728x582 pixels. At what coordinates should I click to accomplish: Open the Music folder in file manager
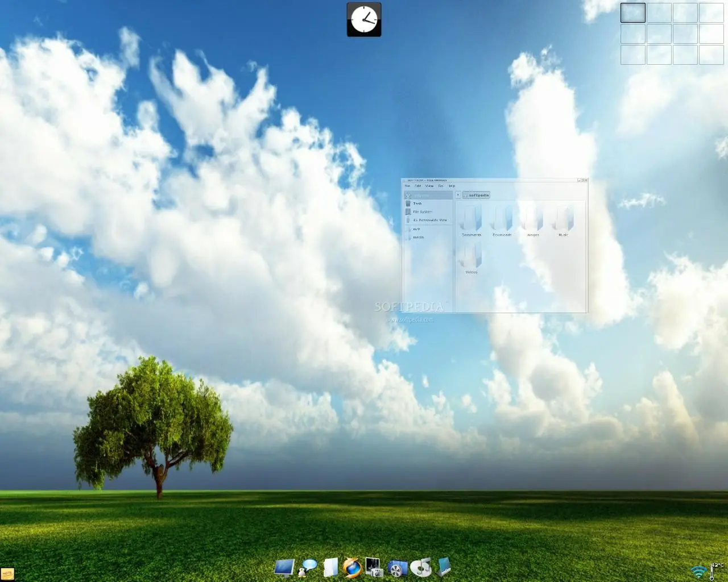pyautogui.click(x=563, y=221)
